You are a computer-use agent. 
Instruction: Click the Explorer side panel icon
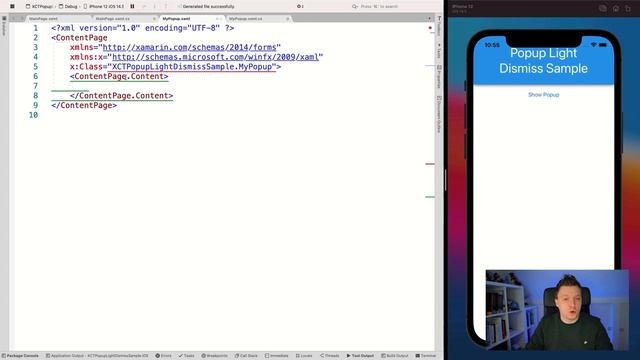pyautogui.click(x=4, y=26)
